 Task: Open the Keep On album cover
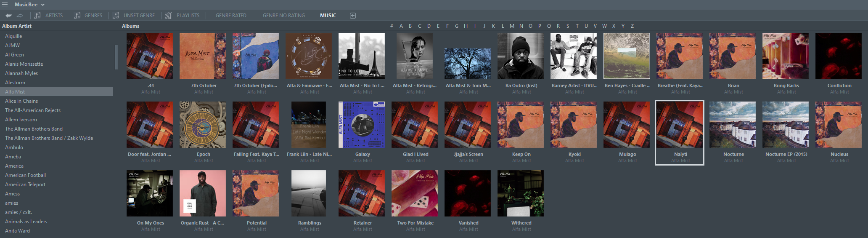pos(521,125)
